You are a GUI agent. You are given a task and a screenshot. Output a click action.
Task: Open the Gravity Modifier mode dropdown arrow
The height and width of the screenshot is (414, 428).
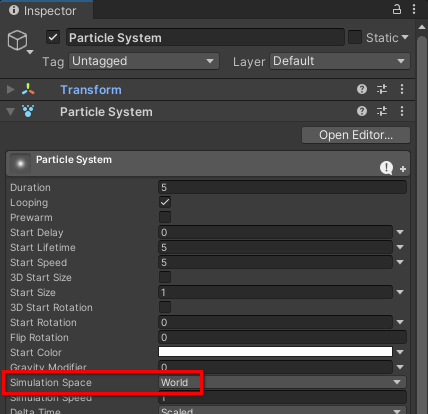pos(400,367)
